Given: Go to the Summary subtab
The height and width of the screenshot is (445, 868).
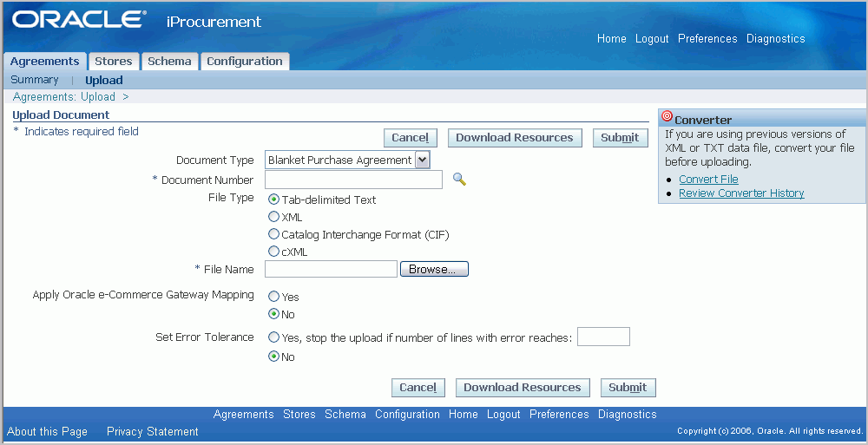Looking at the screenshot, I should (x=35, y=80).
